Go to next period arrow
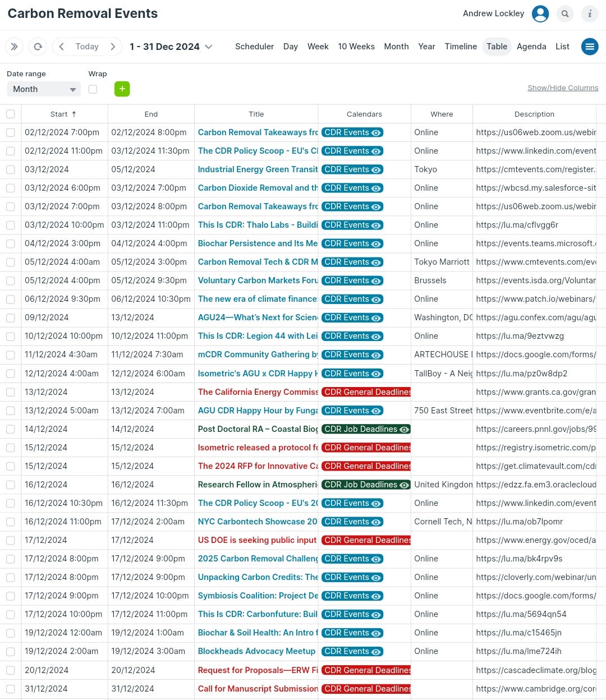Viewport: 606px width, 700px height. pyautogui.click(x=113, y=47)
